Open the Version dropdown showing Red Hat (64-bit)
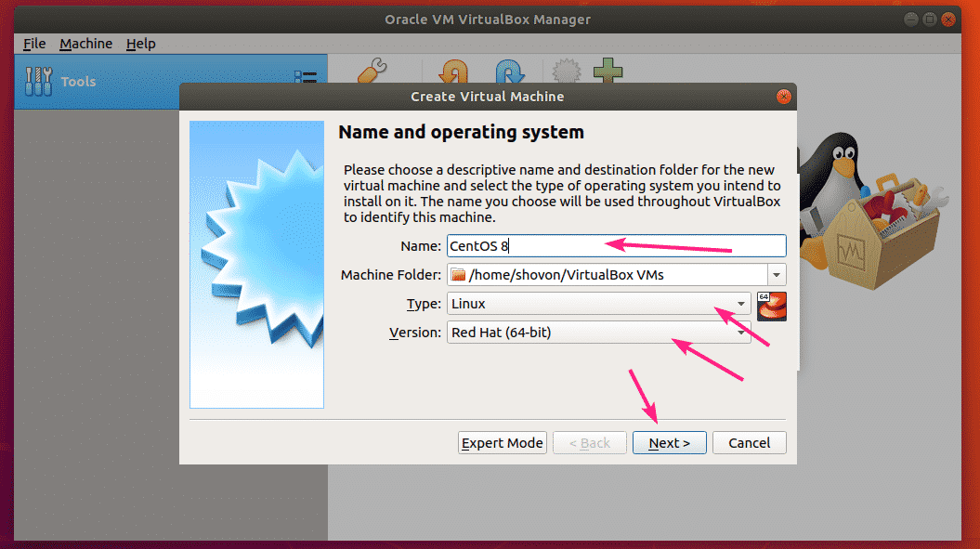This screenshot has width=980, height=549. [x=599, y=332]
